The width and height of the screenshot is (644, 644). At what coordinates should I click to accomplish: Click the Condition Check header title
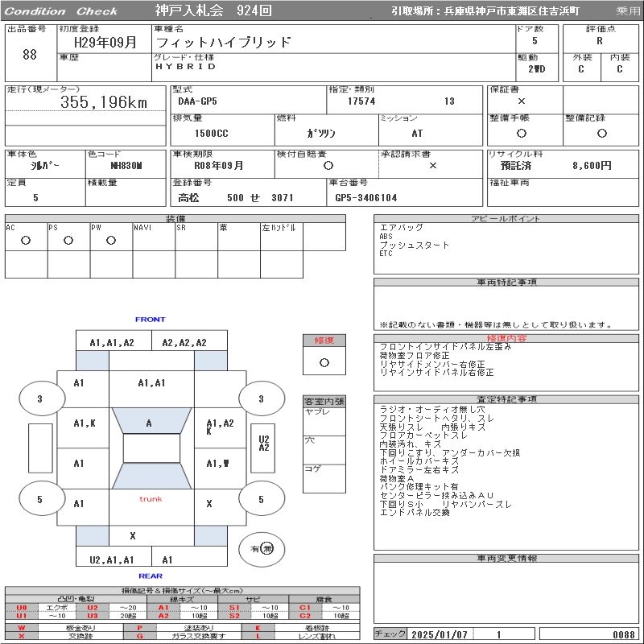tap(61, 11)
